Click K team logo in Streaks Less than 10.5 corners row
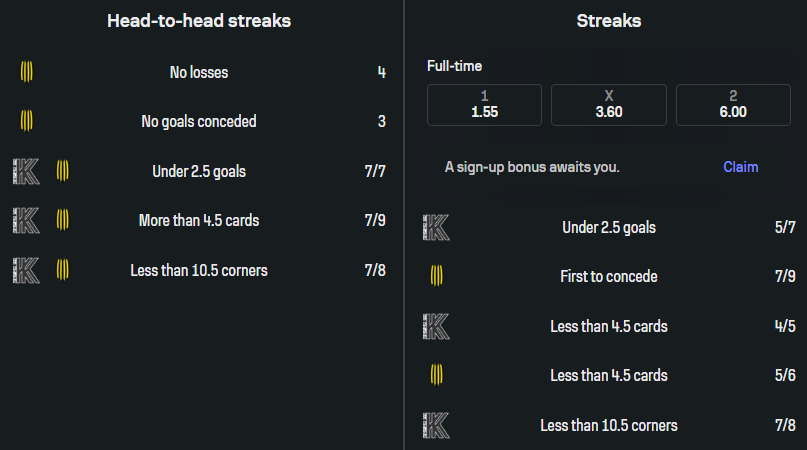Screen dimensions: 807x450 pos(436,425)
